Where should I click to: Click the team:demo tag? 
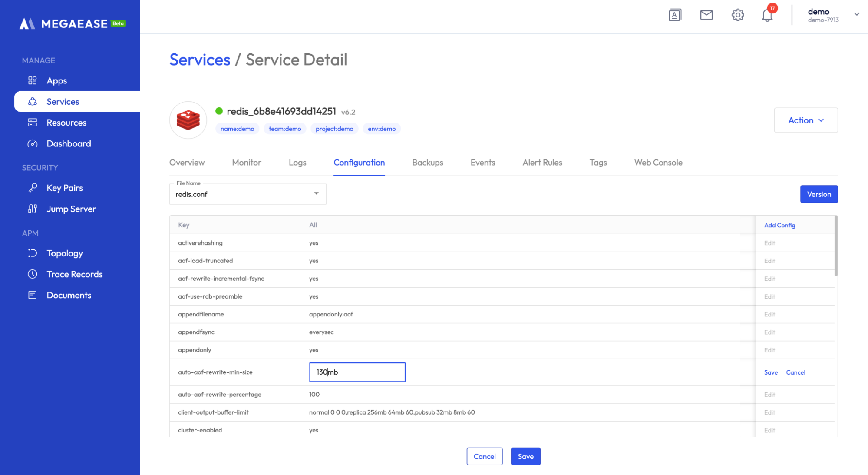coord(285,129)
